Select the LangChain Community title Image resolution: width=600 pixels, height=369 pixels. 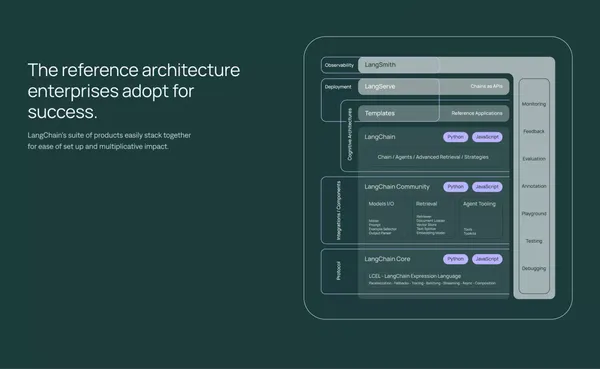(x=397, y=187)
